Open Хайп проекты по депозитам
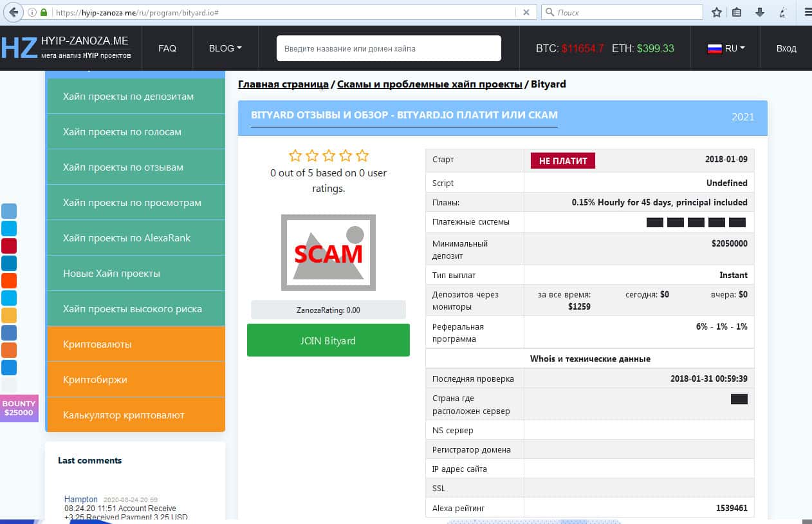 (136, 97)
